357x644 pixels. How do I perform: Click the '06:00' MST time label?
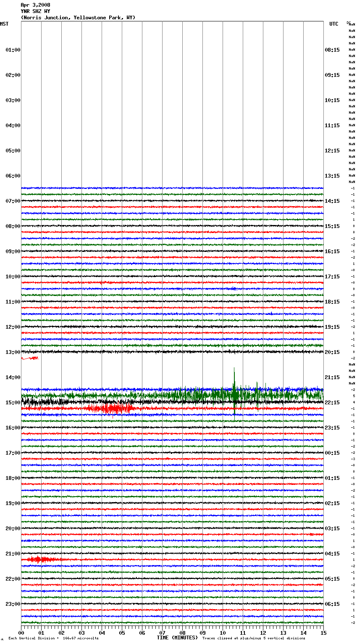coord(13,176)
